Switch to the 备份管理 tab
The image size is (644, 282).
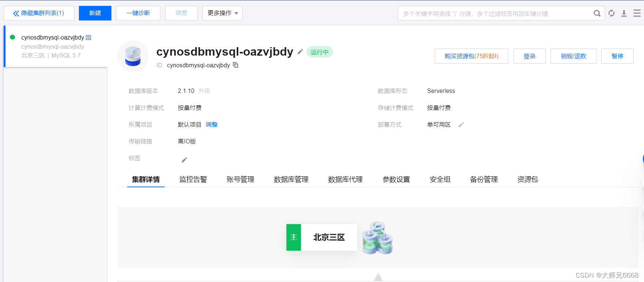pyautogui.click(x=484, y=179)
